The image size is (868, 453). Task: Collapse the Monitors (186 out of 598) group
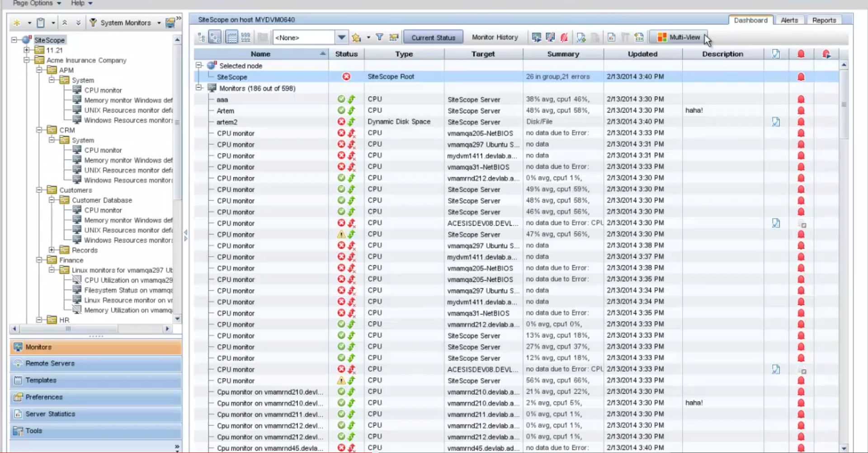click(x=199, y=88)
